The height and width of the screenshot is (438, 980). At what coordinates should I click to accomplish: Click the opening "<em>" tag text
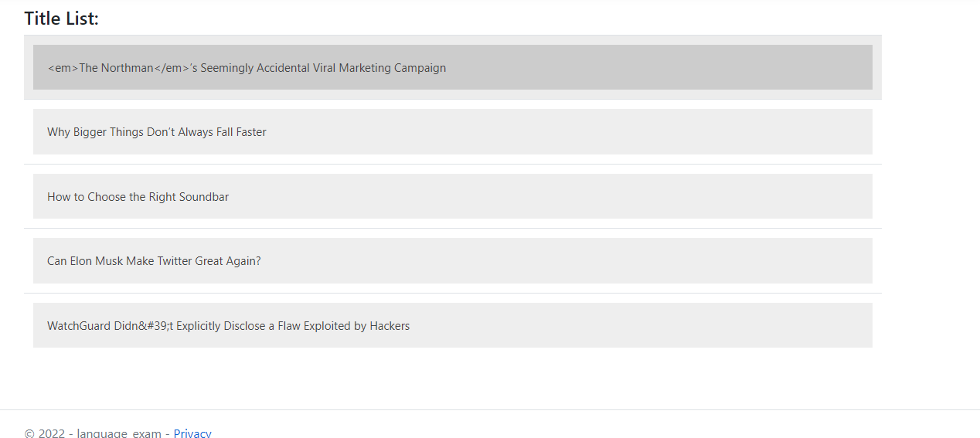tap(63, 68)
